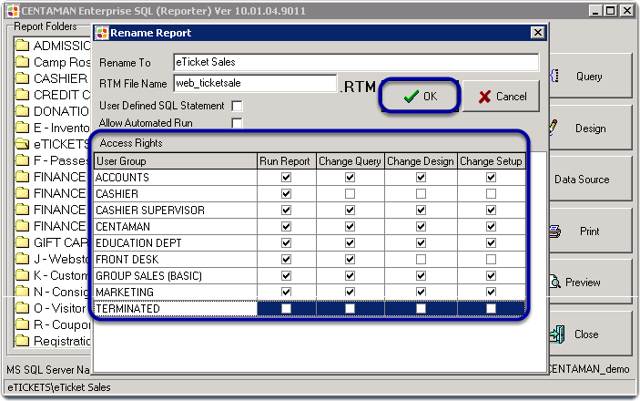Click the Preview icon button

555,283
